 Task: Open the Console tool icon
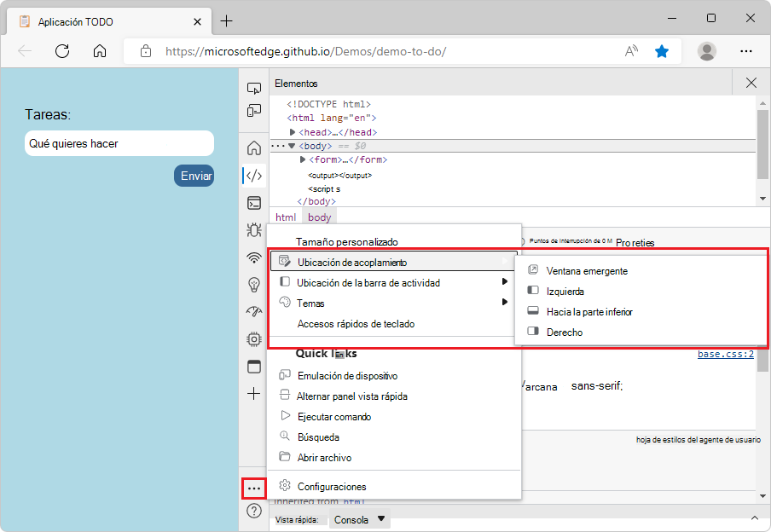pos(253,203)
